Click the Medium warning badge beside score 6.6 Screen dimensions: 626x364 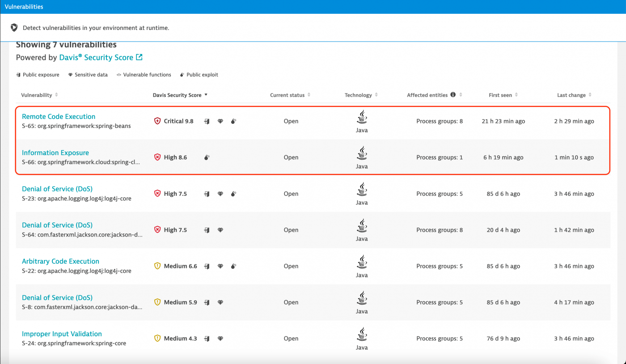coord(157,266)
